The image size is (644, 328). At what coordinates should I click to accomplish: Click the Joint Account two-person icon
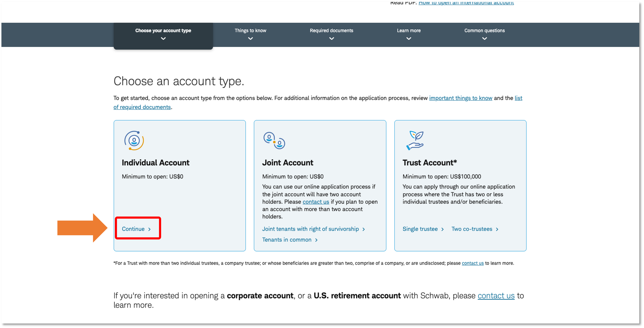pyautogui.click(x=274, y=141)
